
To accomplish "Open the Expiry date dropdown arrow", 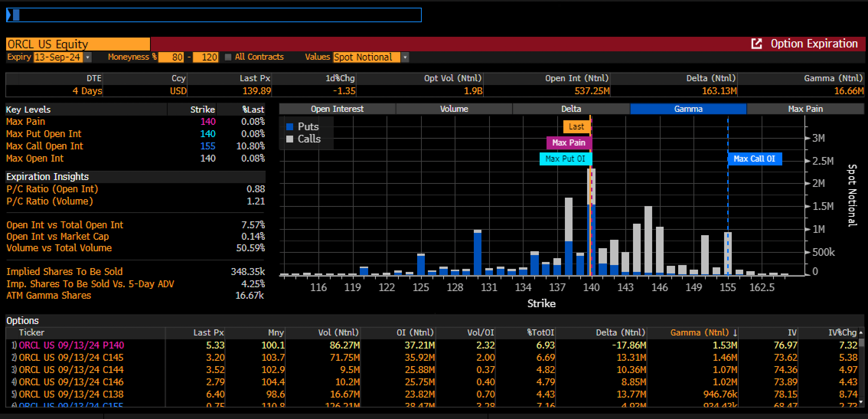I will (x=88, y=57).
